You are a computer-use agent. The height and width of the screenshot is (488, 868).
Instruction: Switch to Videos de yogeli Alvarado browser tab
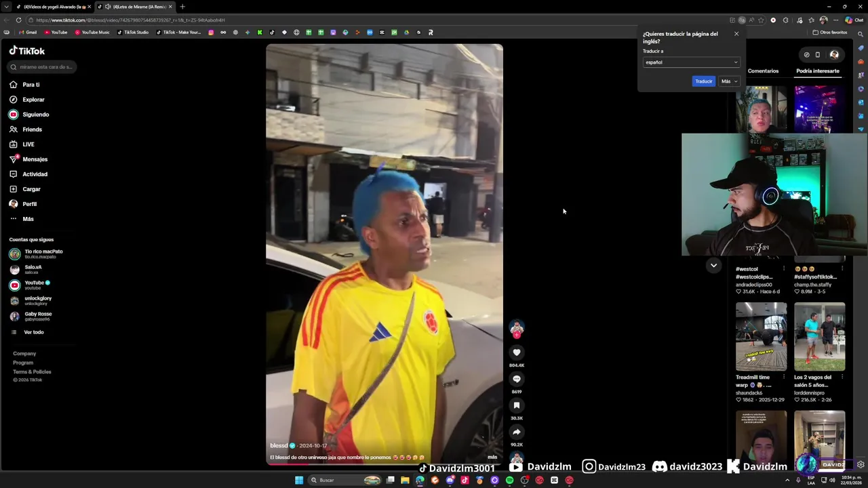pos(53,7)
